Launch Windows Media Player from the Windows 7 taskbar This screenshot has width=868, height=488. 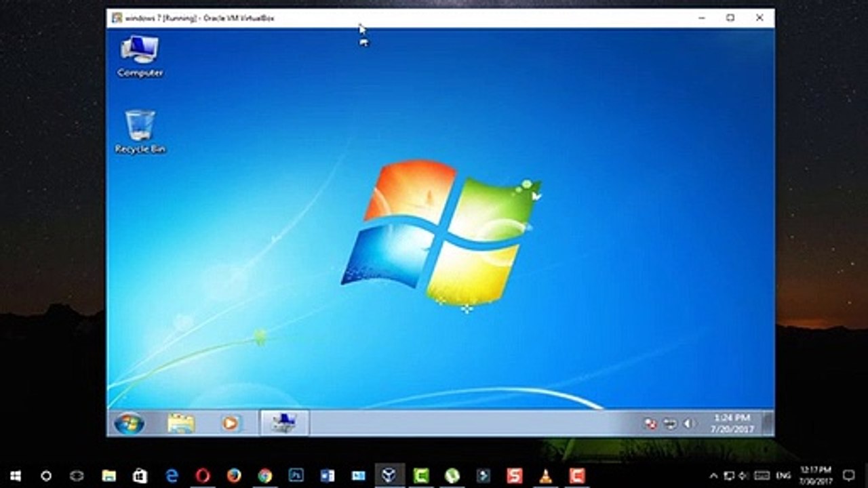[x=231, y=424]
